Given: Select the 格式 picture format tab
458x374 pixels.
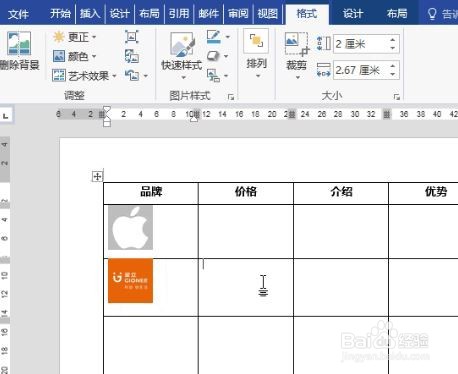Looking at the screenshot, I should coord(307,14).
